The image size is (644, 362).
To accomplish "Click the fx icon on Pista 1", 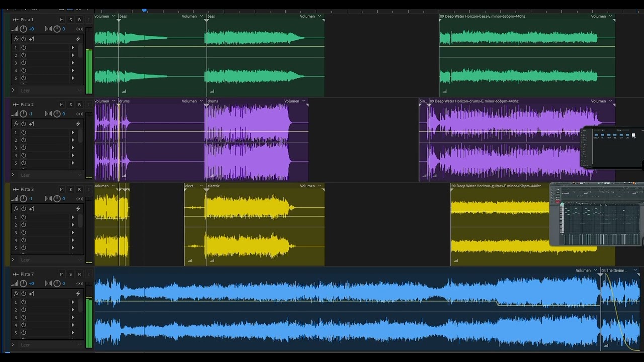I will [16, 39].
